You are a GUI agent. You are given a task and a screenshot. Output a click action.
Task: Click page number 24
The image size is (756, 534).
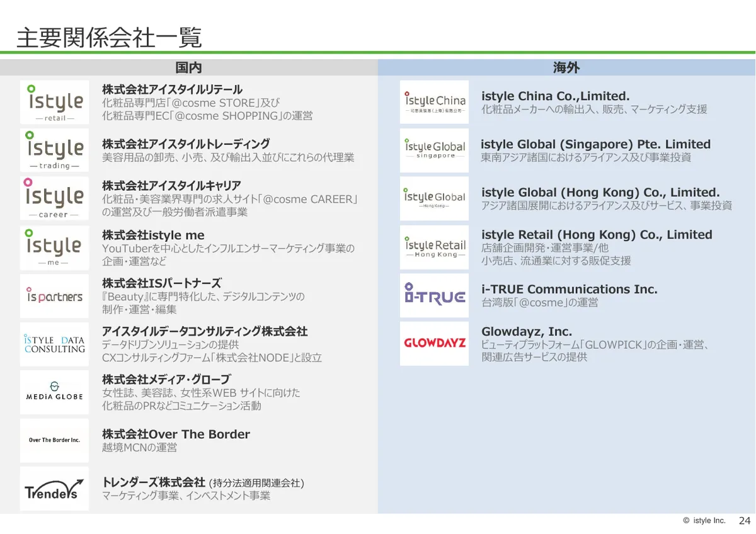click(745, 521)
